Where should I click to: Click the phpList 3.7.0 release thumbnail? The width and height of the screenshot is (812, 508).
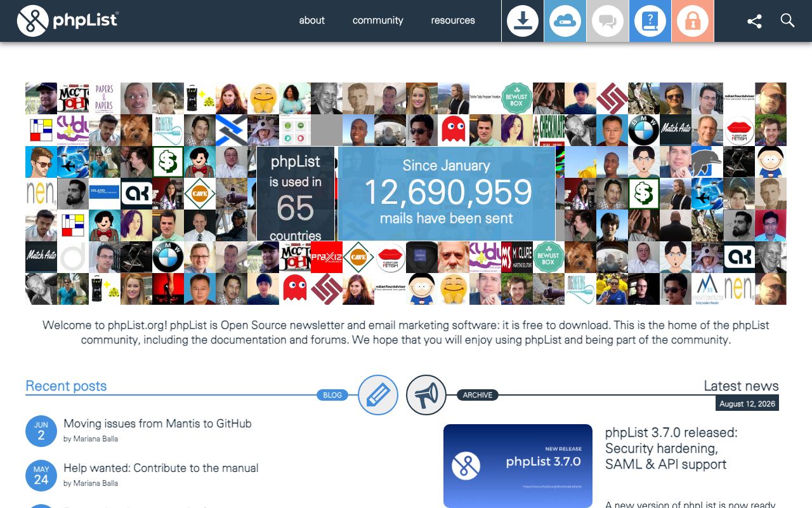point(518,466)
